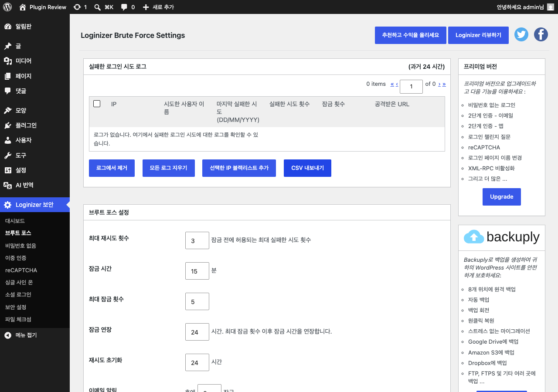This screenshot has height=392, width=558.
Task: Click 안녕하세요 admin님 greeting
Action: coord(520,7)
